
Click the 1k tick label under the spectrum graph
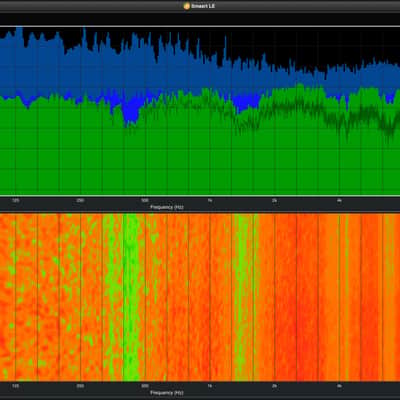pos(210,200)
